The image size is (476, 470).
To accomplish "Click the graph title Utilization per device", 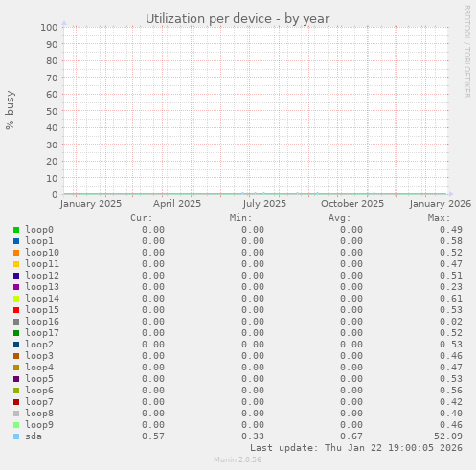I will click(x=238, y=19).
